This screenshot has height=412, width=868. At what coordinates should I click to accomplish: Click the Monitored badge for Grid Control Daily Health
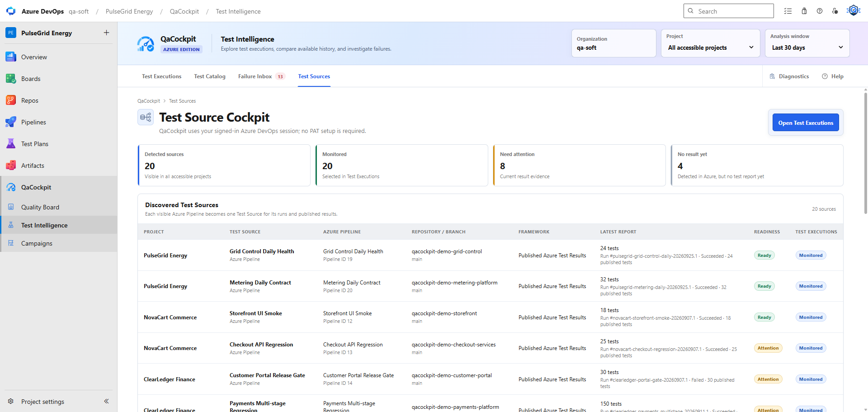pyautogui.click(x=811, y=256)
